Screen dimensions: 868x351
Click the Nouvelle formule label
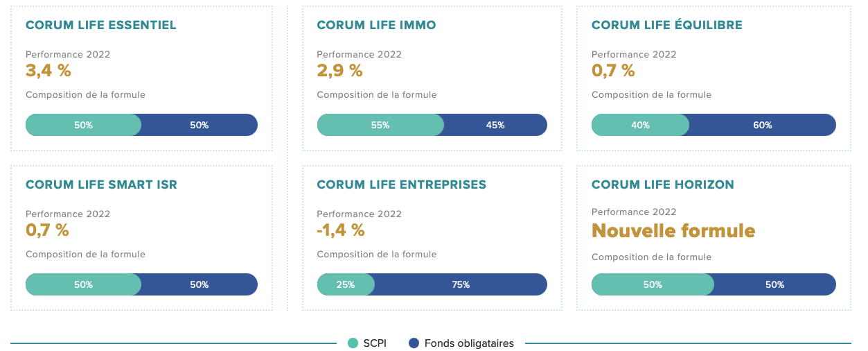click(x=673, y=230)
